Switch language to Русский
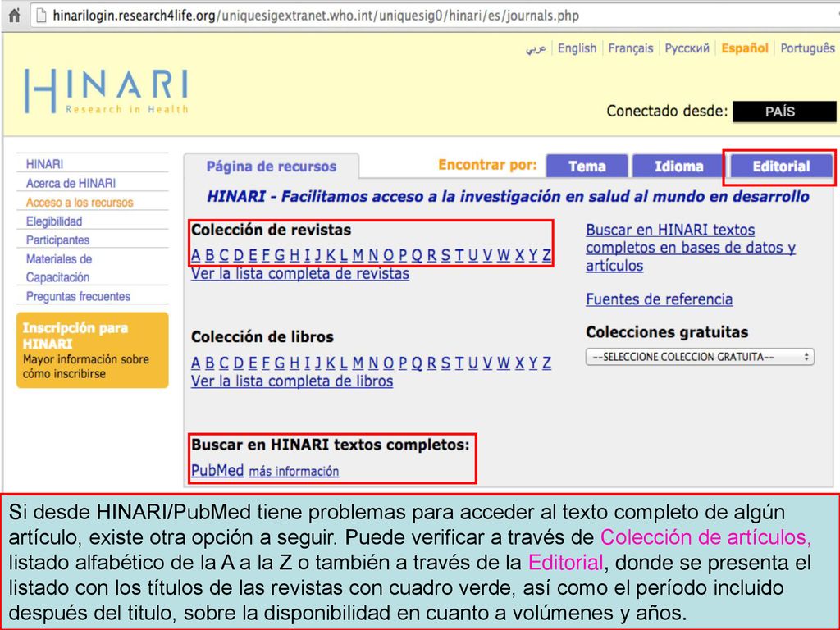 tap(687, 48)
